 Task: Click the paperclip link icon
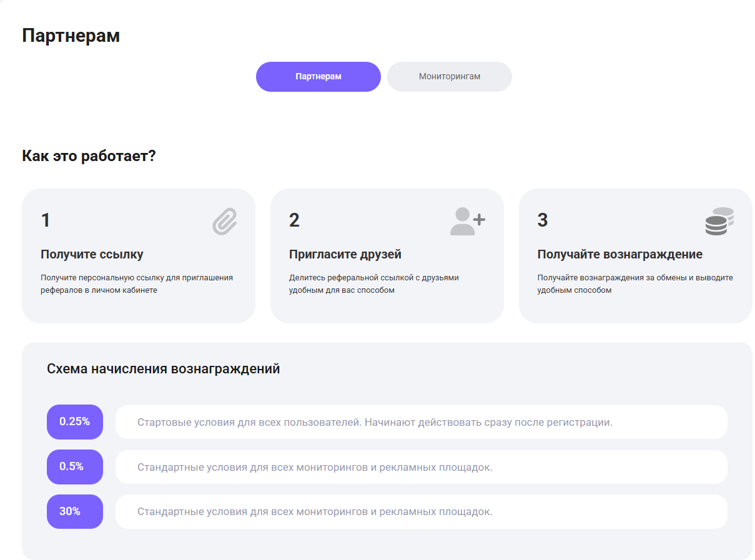tap(225, 222)
